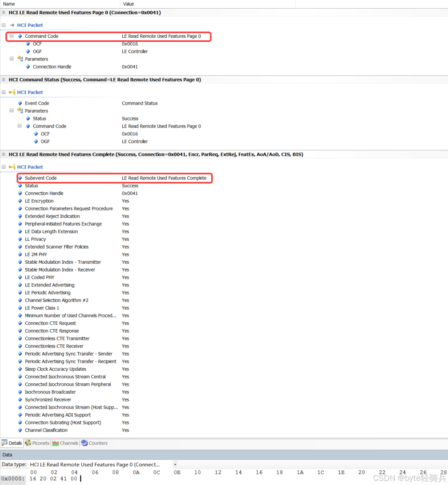The width and height of the screenshot is (448, 485).
Task: Collapse the Command Code node in first packet
Action: [12, 36]
